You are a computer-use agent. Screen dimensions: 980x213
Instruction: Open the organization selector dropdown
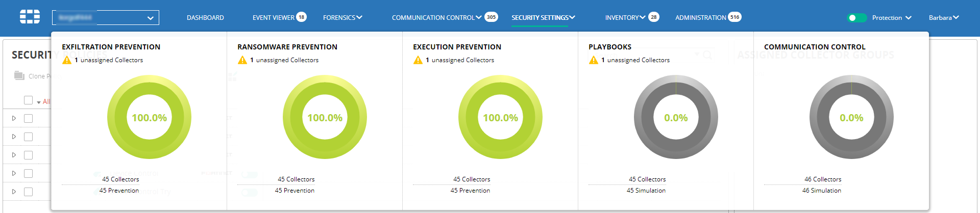[106, 18]
